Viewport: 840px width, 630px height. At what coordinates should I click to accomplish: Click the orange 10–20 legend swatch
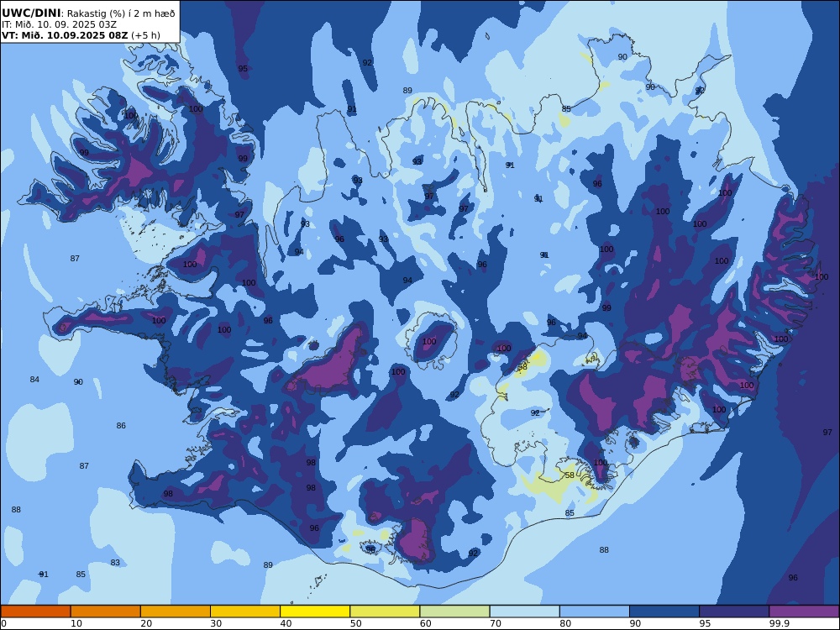click(x=106, y=612)
